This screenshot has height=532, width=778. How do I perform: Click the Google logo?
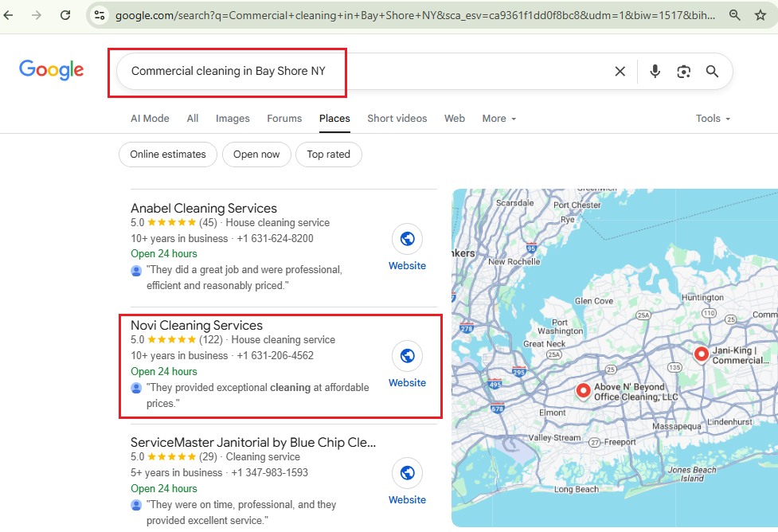[52, 70]
